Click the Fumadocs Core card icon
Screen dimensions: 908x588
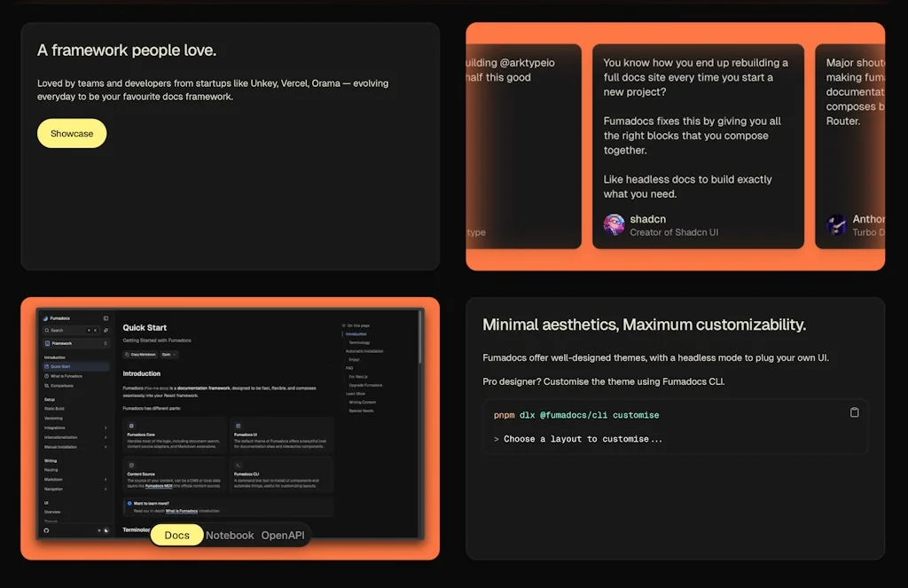pos(130,426)
